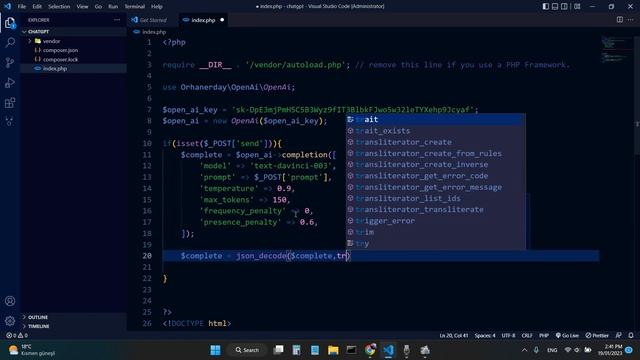Click unsaved dot on index.php tab

(222, 20)
